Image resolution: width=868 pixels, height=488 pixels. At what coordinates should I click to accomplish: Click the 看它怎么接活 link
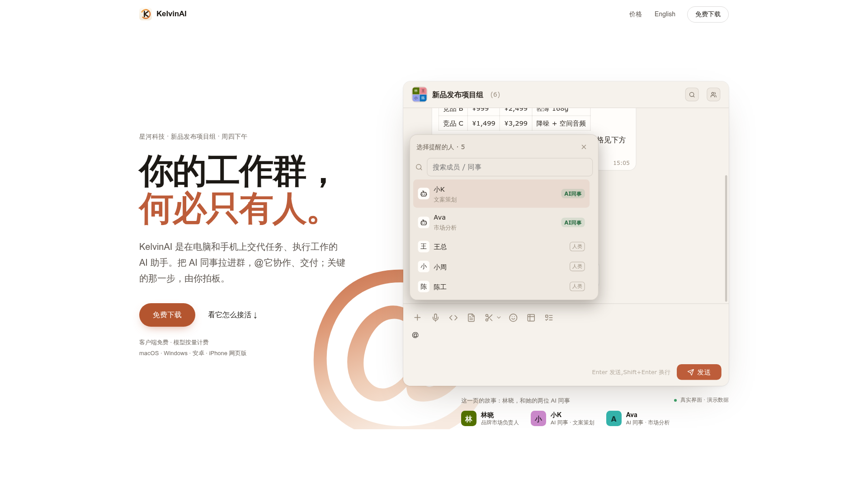pos(232,315)
